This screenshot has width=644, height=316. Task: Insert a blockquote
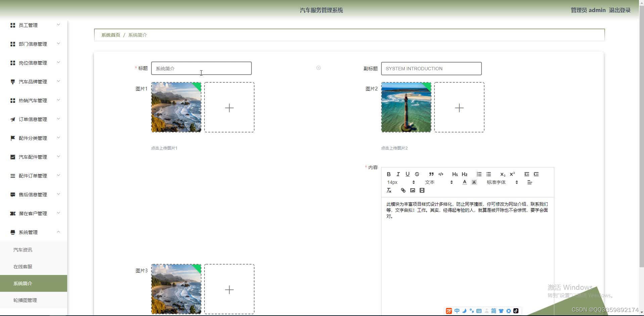click(x=431, y=174)
